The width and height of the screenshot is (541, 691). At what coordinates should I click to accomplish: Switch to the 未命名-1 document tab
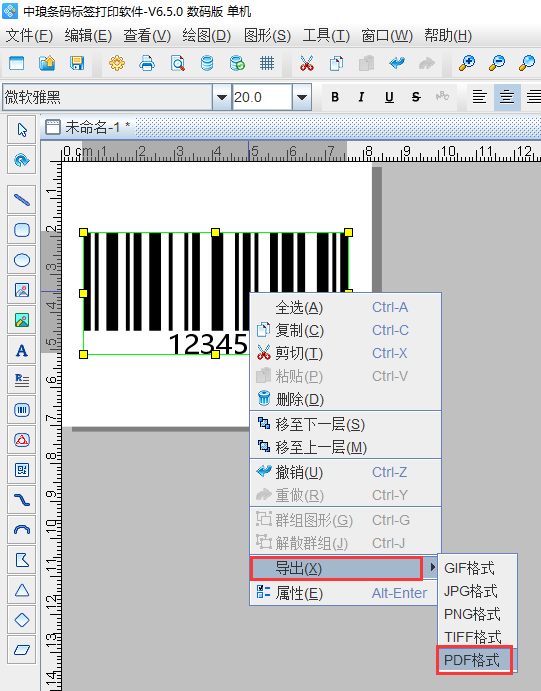[88, 127]
